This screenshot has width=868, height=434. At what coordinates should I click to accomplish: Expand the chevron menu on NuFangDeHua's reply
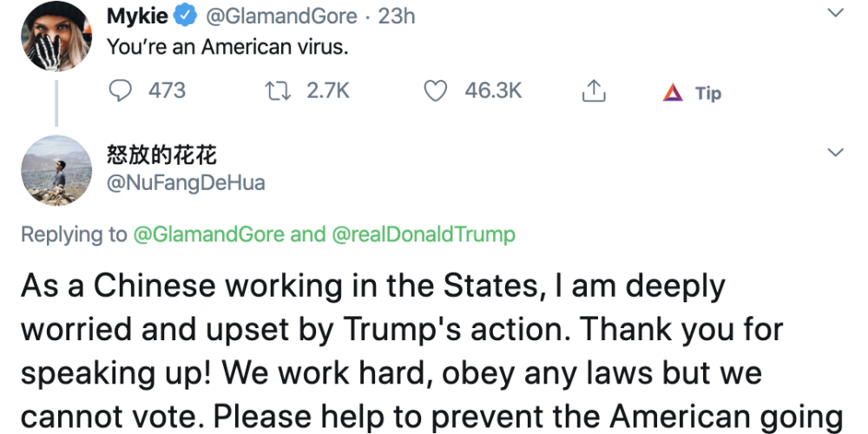click(x=835, y=153)
